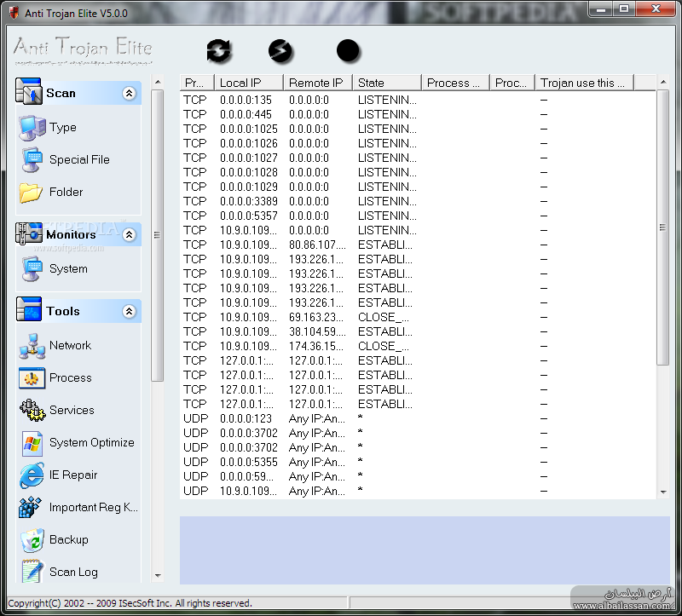
Task: Select the row with local IP 0.0.0.0:1025
Action: [418, 130]
